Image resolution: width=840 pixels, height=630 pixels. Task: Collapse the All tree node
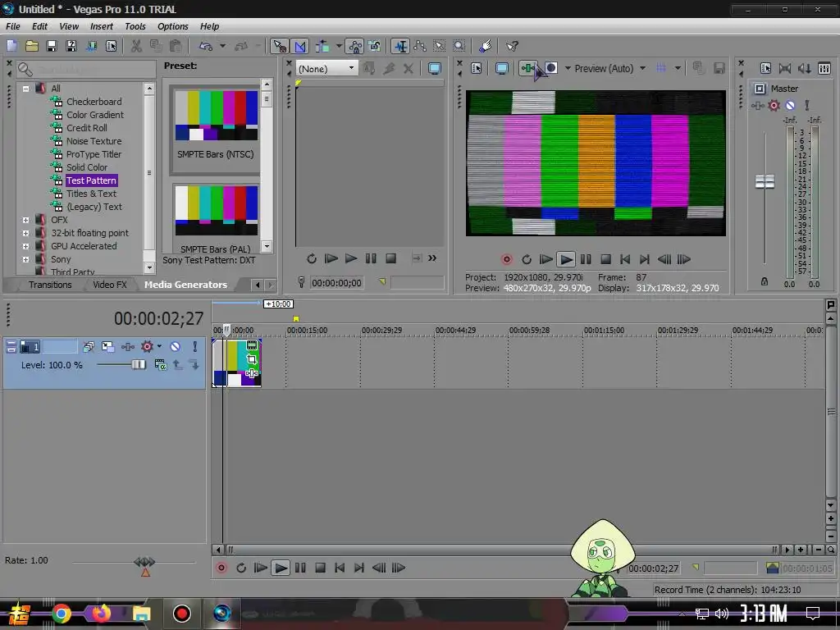pos(25,89)
